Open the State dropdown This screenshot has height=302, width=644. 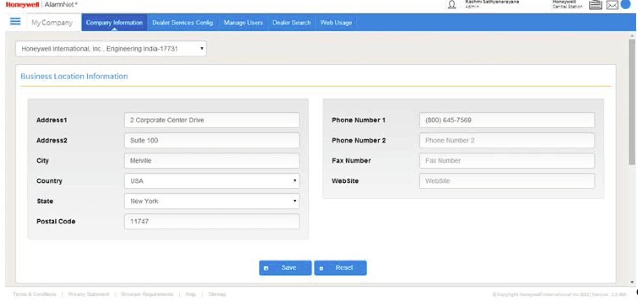pyautogui.click(x=211, y=201)
